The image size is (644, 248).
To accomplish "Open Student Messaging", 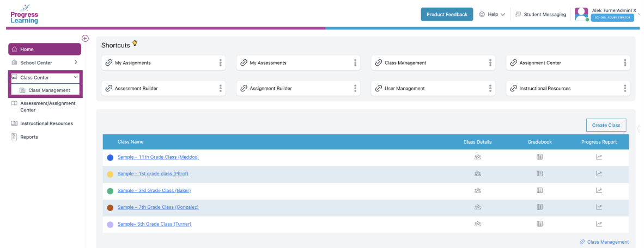I will click(540, 14).
